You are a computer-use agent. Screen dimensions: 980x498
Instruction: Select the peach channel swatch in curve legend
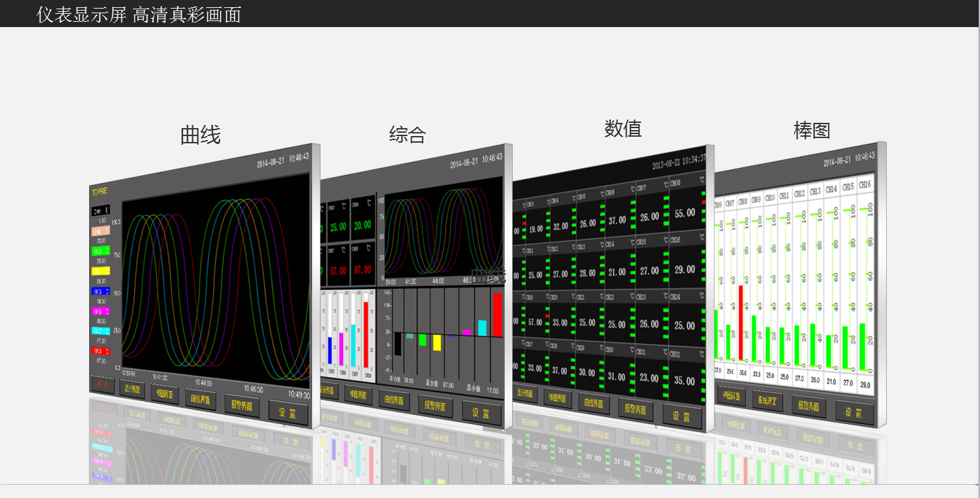101,231
